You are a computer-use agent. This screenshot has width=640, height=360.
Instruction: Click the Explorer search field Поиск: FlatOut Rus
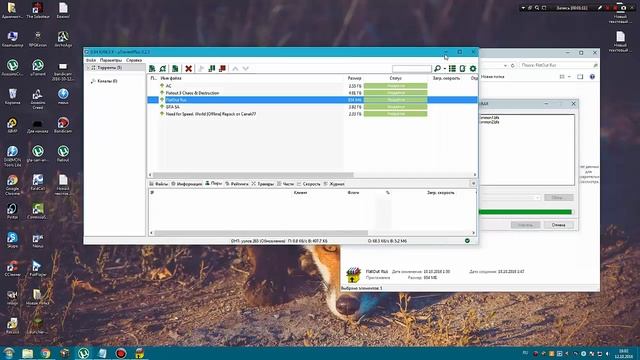pos(558,65)
